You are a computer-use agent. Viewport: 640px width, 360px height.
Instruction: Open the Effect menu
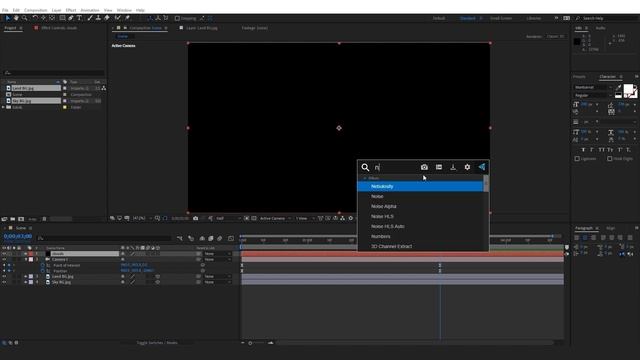pos(71,10)
